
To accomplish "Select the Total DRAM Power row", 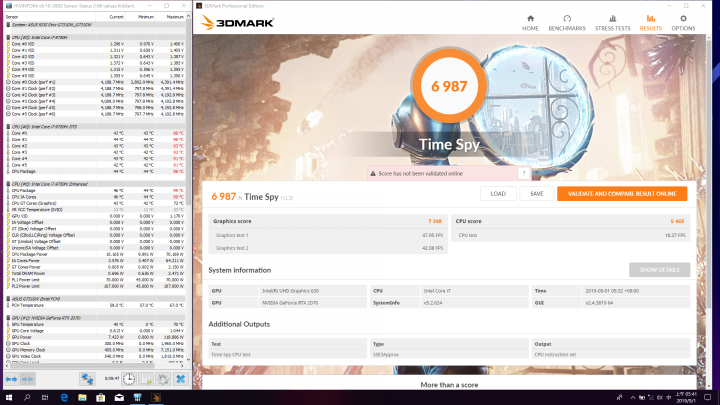I will point(95,273).
